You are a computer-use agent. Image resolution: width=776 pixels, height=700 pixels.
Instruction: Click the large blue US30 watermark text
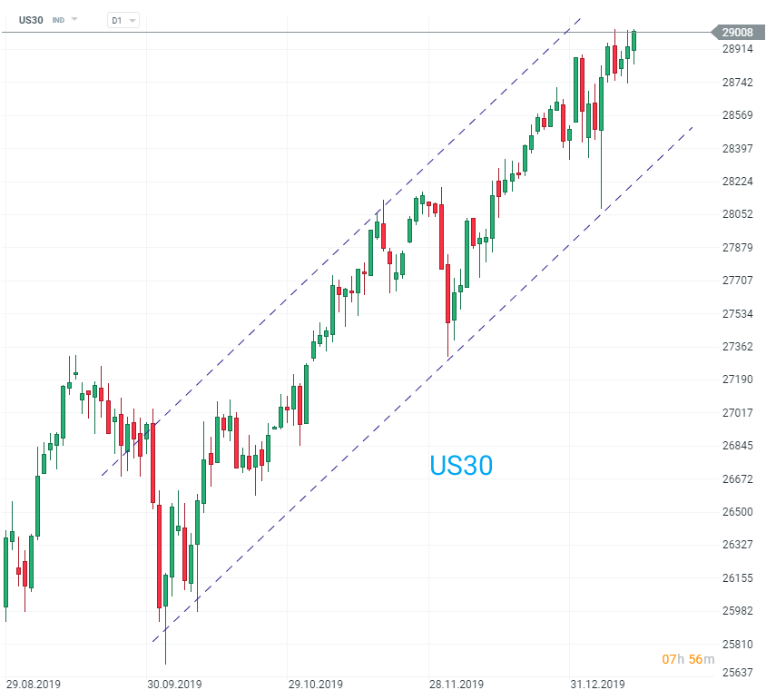461,466
